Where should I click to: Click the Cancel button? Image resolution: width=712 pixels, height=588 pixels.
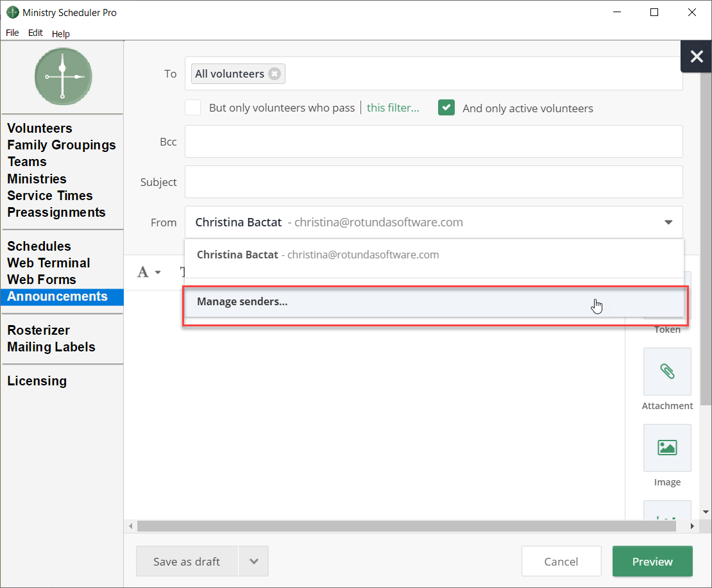[x=561, y=561]
